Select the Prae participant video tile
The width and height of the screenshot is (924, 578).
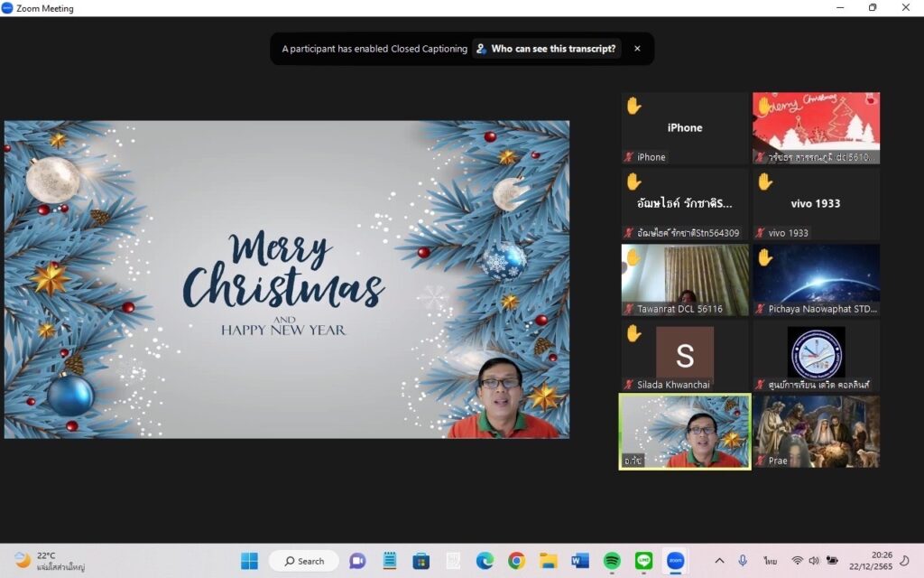pos(816,432)
